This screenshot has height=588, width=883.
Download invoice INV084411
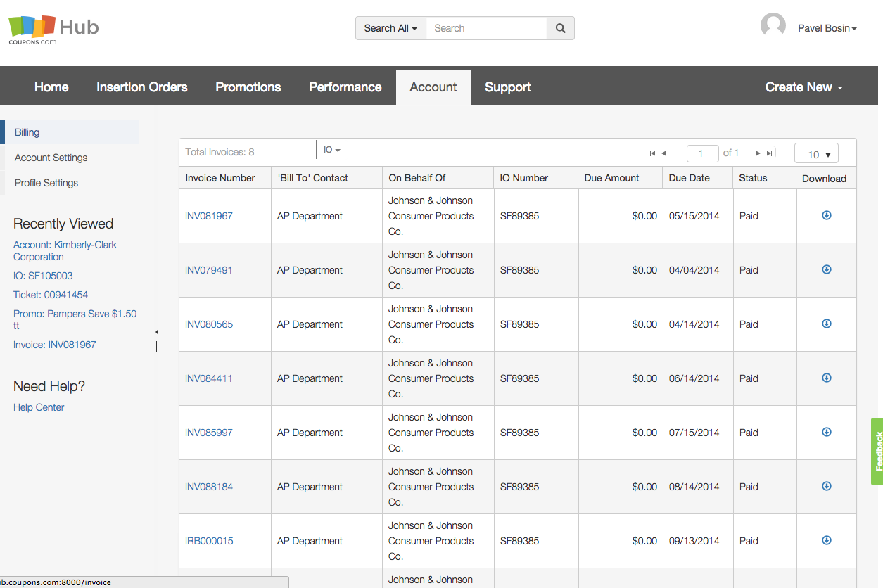pos(827,378)
